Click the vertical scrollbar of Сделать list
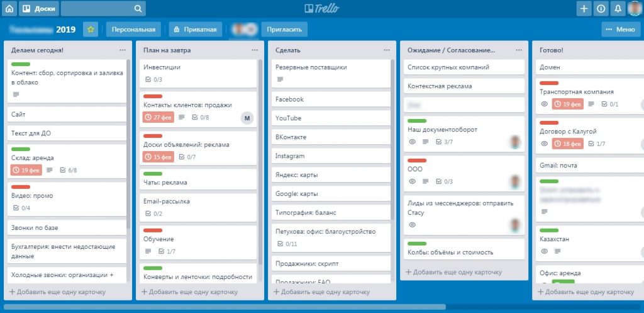Image resolution: width=644 pixels, height=313 pixels. click(x=392, y=140)
